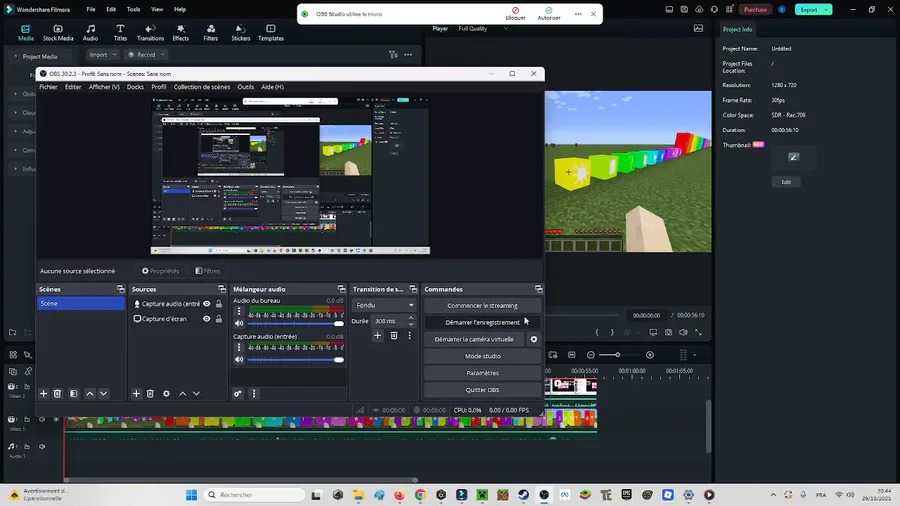The height and width of the screenshot is (506, 900).
Task: Open Paramètres in OBS commands
Action: pos(482,373)
